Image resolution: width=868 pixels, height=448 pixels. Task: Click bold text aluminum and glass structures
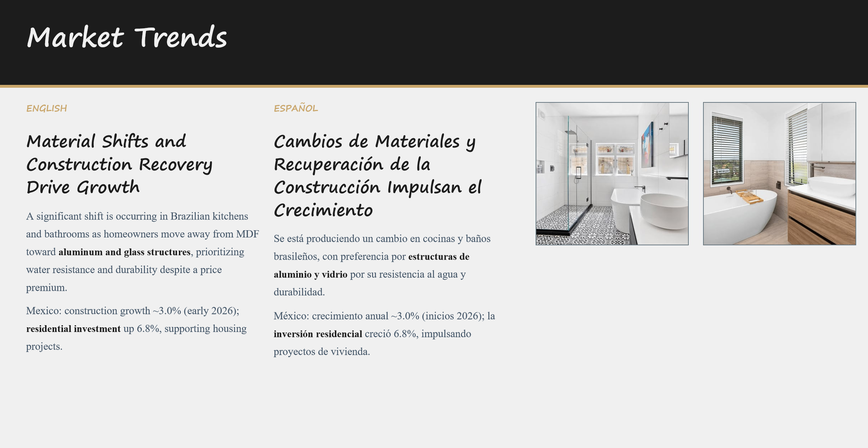click(x=124, y=252)
